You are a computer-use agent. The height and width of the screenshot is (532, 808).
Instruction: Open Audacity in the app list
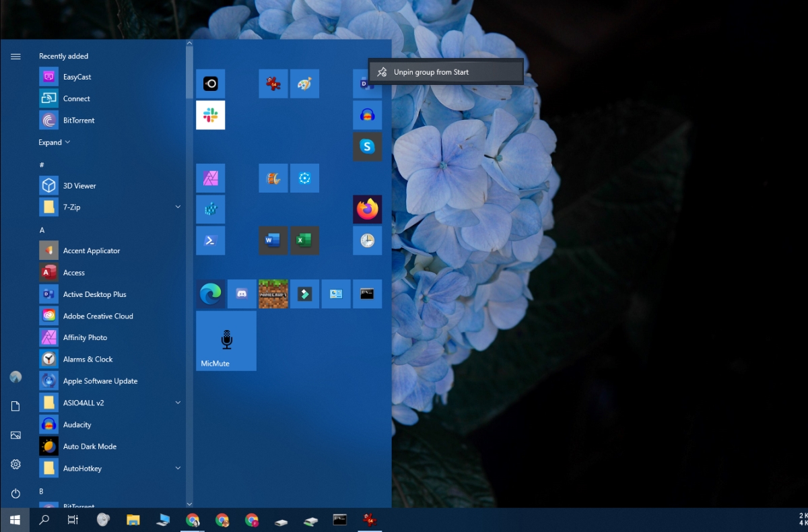[x=110, y=425]
